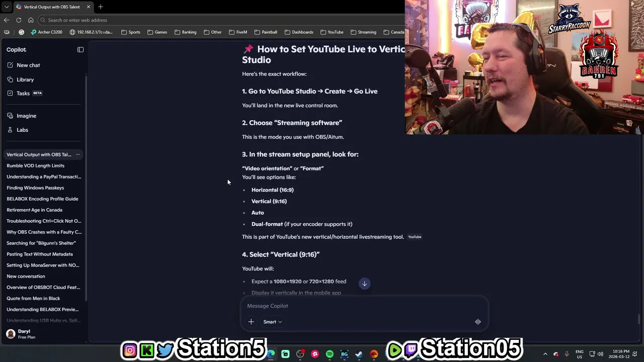Open Paintball bookmark folder

click(x=266, y=32)
